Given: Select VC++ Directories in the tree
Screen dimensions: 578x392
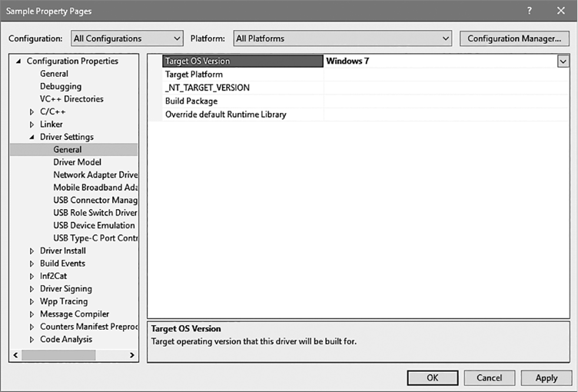Looking at the screenshot, I should [x=71, y=99].
